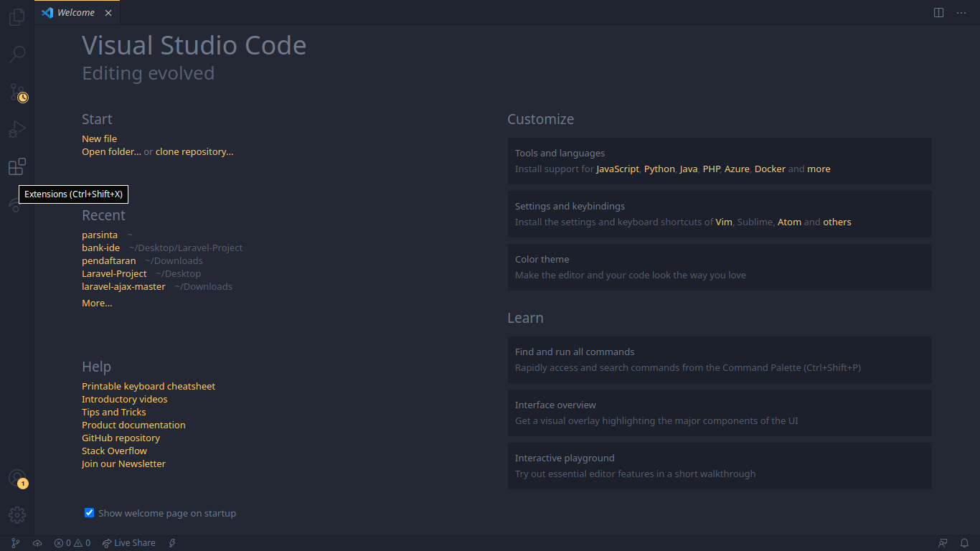Click the Interactive playground card
980x551 pixels.
coord(720,466)
